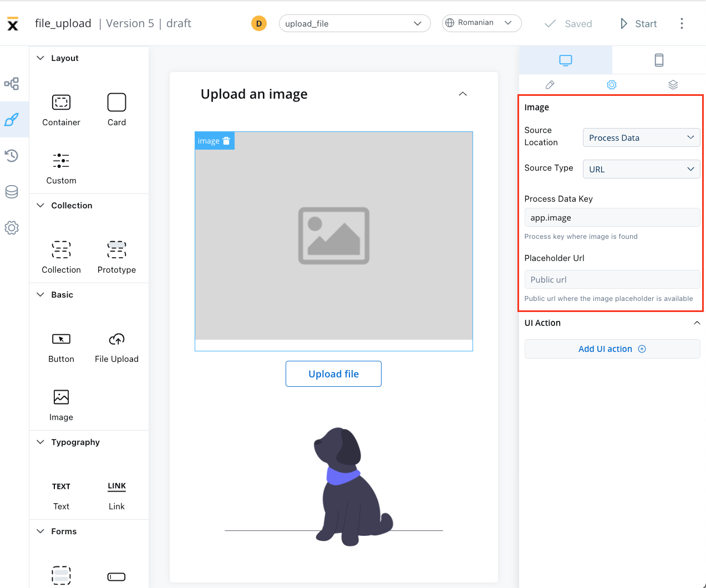Click the dashed forms component icon
706x588 pixels.
61,576
